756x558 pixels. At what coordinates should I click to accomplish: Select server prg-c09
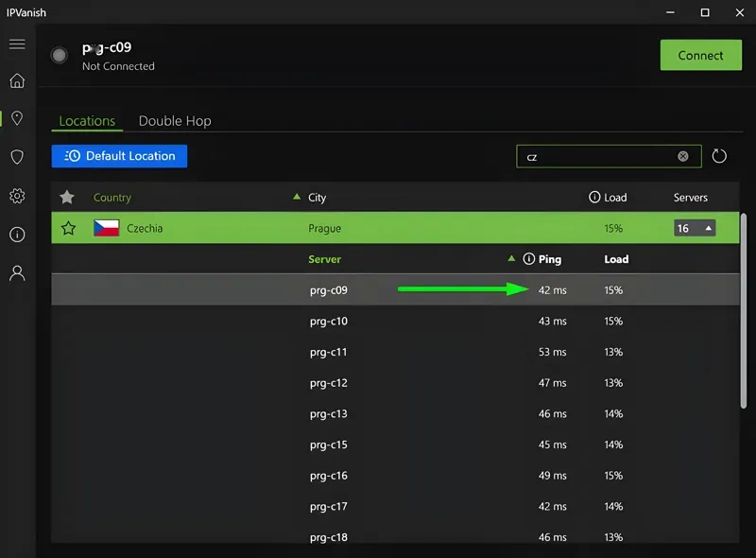tap(395, 289)
